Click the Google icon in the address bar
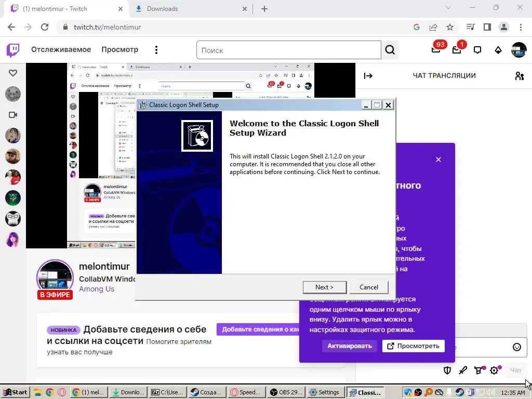Screen dimensions: 532x399 coord(417,27)
